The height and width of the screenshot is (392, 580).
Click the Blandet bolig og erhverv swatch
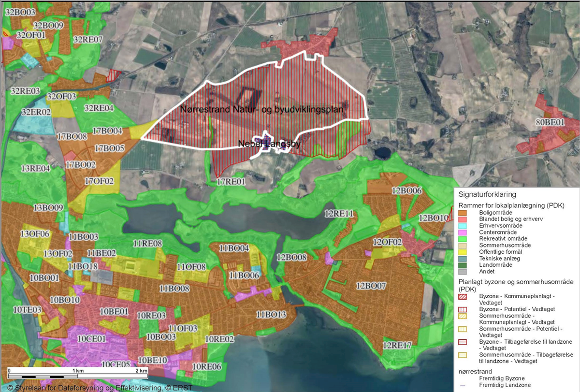point(463,219)
